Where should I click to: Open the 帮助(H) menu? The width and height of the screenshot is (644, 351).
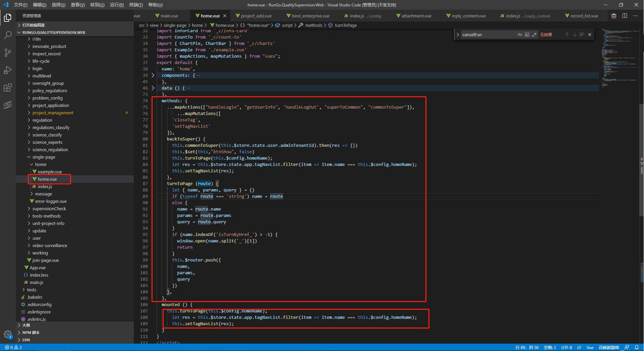[155, 5]
